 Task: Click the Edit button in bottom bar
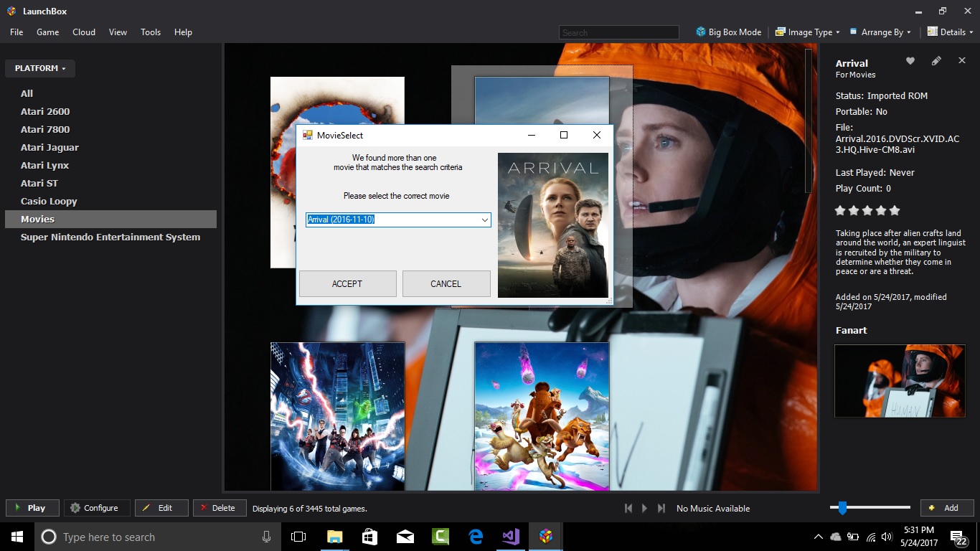(x=161, y=508)
